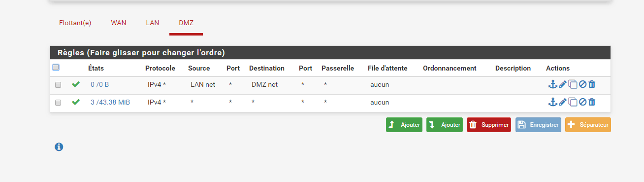The image size is (644, 182).
Task: Switch to the WAN tab
Action: click(119, 23)
